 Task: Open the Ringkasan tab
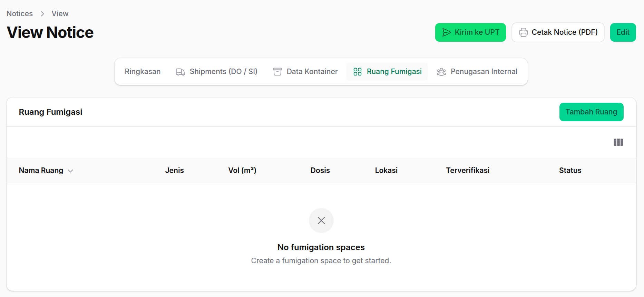143,72
